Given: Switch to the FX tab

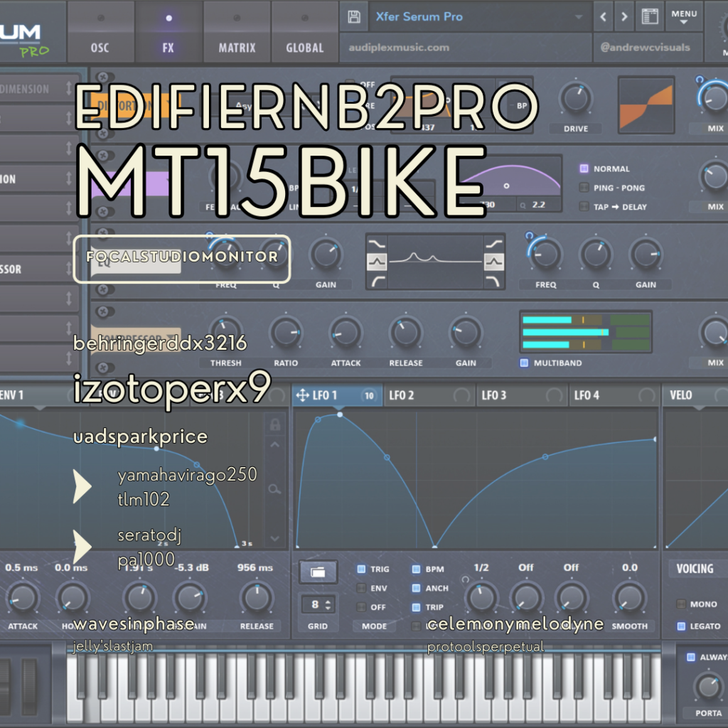Looking at the screenshot, I should point(168,33).
